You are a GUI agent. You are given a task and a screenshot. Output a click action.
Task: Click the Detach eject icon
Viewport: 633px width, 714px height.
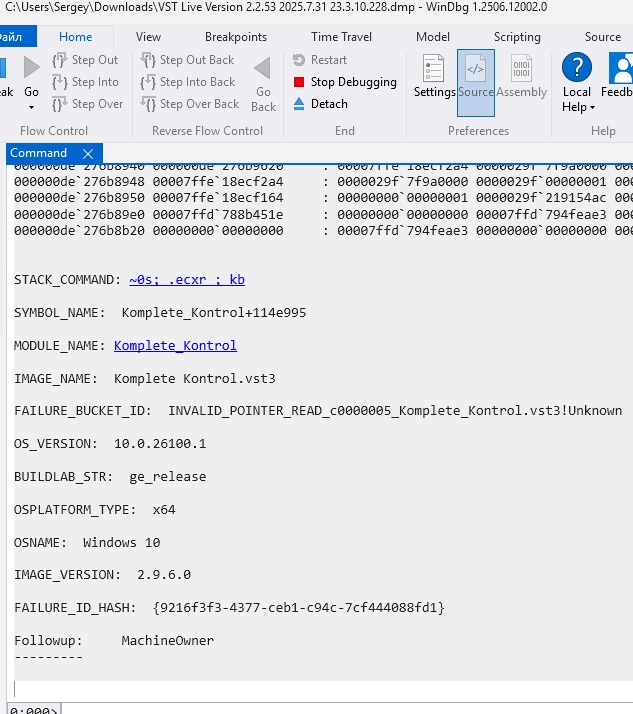click(x=299, y=104)
